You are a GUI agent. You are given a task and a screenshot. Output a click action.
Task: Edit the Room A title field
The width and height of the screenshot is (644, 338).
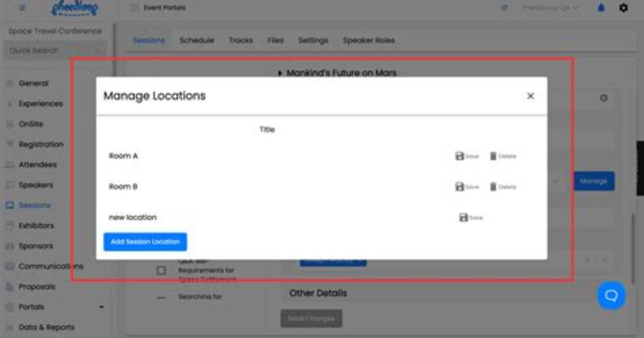pos(267,156)
